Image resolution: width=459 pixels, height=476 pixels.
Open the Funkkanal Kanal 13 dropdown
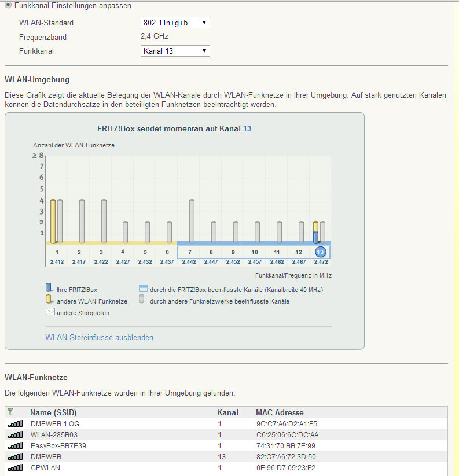tap(175, 51)
